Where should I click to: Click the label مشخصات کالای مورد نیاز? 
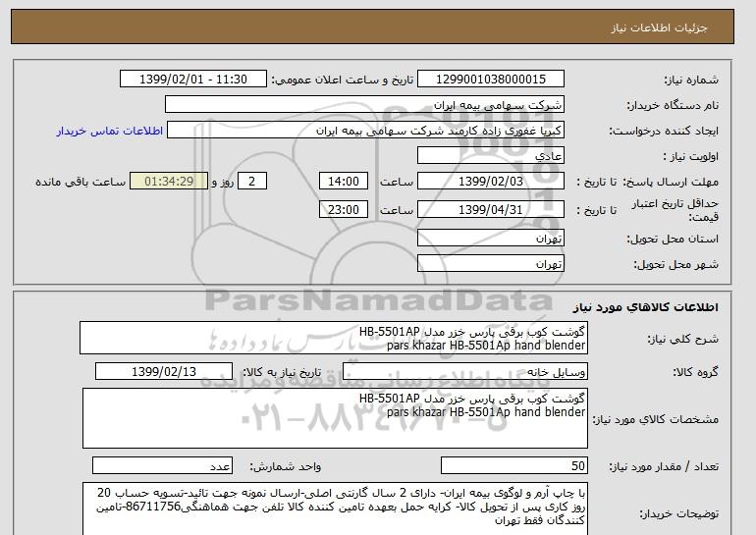[655, 419]
